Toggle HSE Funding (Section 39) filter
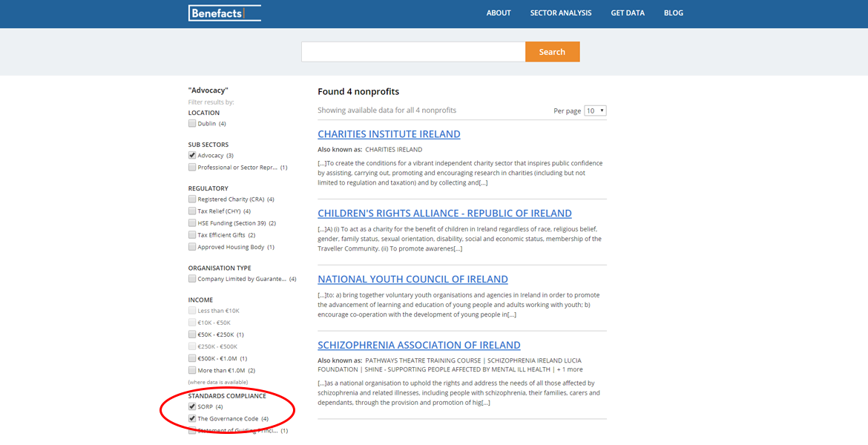This screenshot has height=445, width=868. (192, 223)
